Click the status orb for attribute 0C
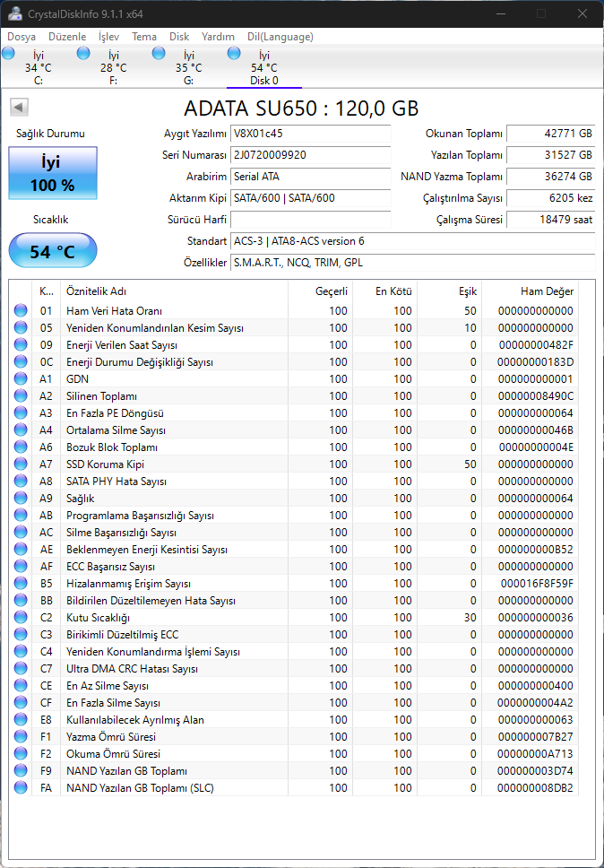This screenshot has width=604, height=868. pos(21,362)
